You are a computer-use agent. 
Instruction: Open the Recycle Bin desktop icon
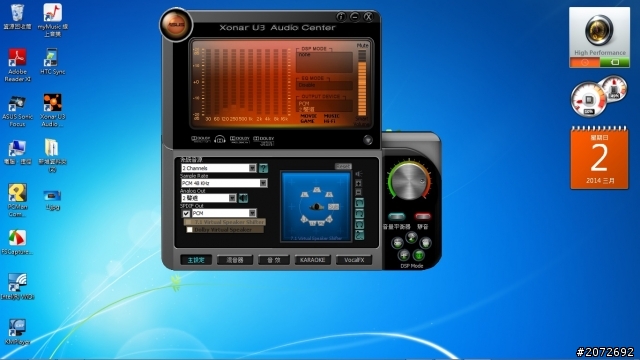coord(17,16)
